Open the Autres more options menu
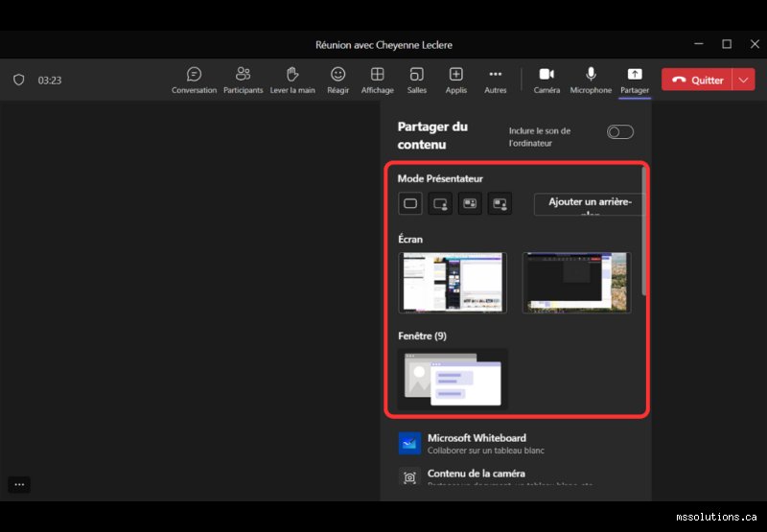 tap(496, 81)
